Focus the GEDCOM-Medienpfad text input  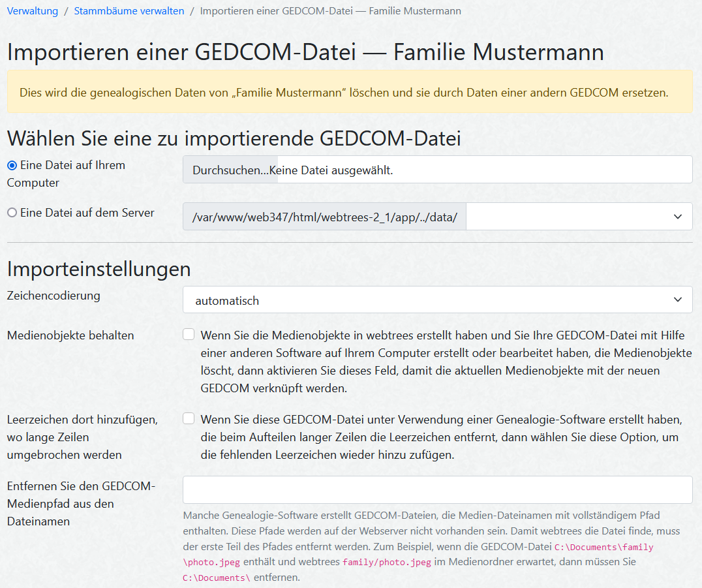click(x=437, y=489)
